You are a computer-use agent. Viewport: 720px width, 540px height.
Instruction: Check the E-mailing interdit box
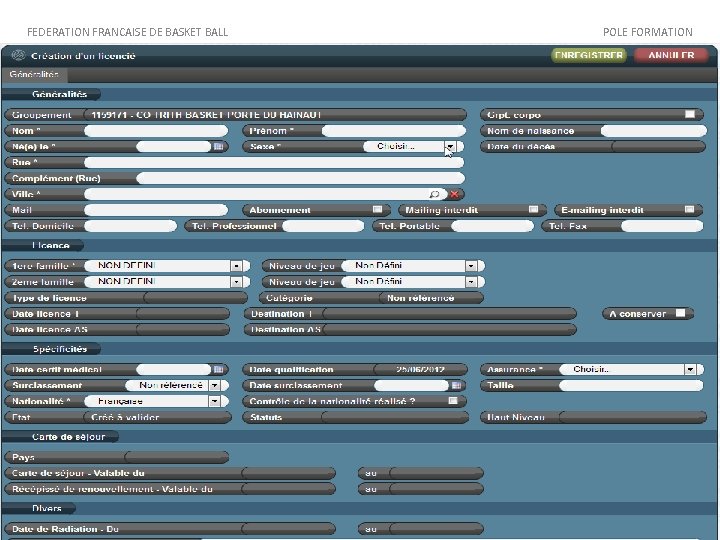[x=689, y=210]
